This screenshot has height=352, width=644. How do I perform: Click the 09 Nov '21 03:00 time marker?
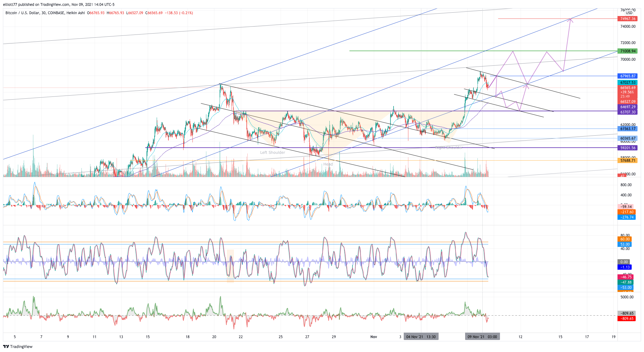tap(482, 337)
